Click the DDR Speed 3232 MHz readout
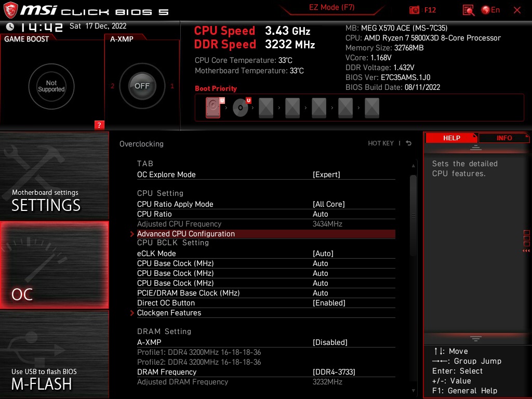532x399 pixels. click(255, 45)
